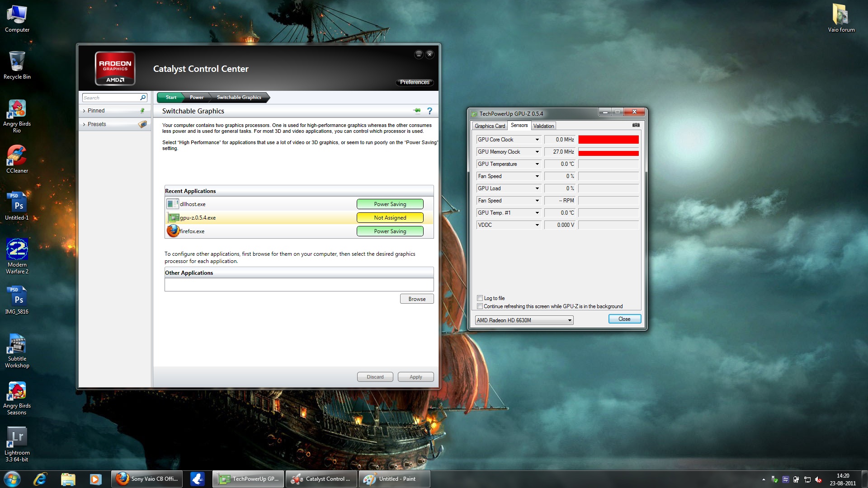The width and height of the screenshot is (868, 488).
Task: Switch to Sony Vaio CB Firefox taskbar window
Action: point(147,479)
